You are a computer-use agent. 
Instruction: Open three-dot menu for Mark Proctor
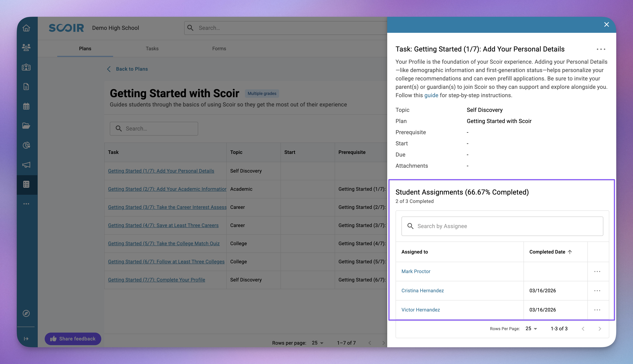597,272
